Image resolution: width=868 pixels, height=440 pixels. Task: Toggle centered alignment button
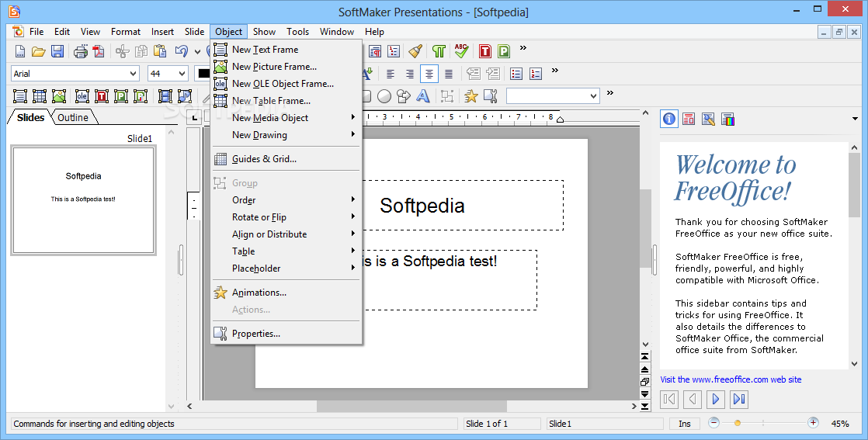tap(429, 74)
